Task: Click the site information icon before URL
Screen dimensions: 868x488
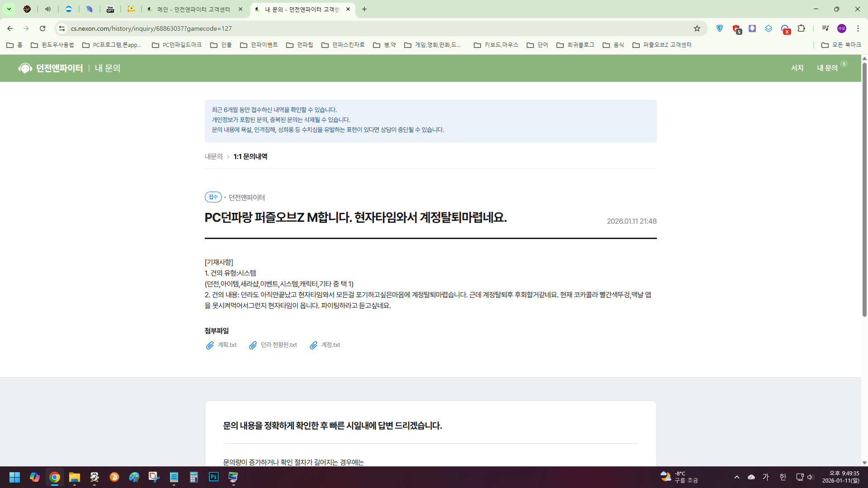Action: pyautogui.click(x=62, y=28)
